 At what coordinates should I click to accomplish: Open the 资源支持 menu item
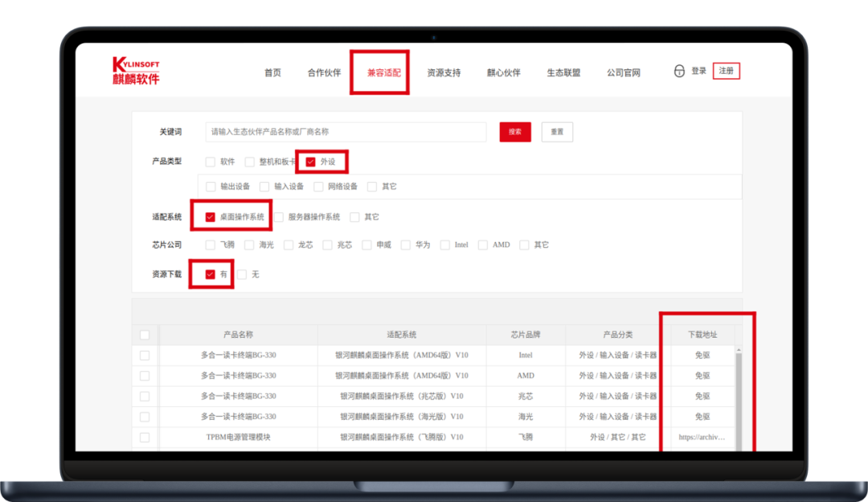[444, 72]
